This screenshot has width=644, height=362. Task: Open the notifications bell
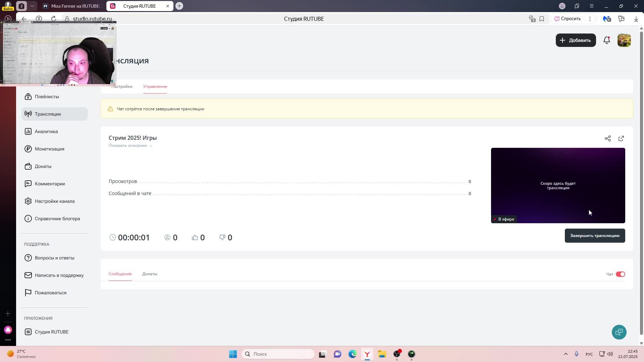click(606, 40)
